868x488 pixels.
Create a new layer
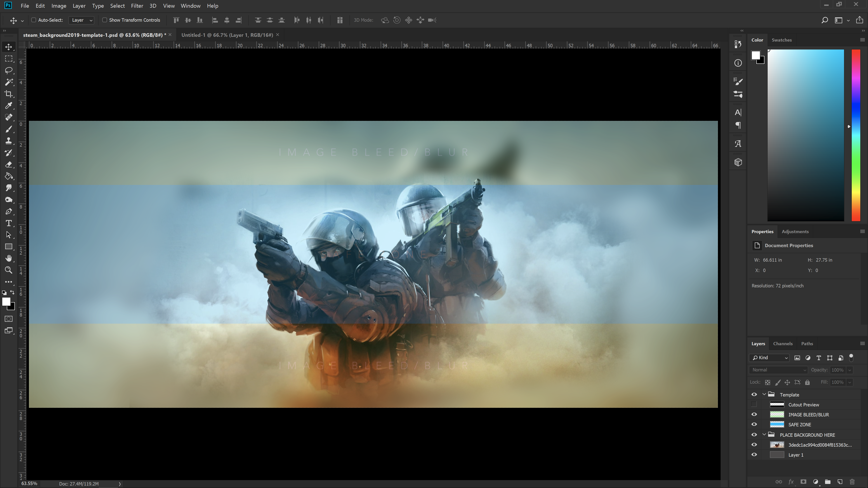pyautogui.click(x=840, y=482)
